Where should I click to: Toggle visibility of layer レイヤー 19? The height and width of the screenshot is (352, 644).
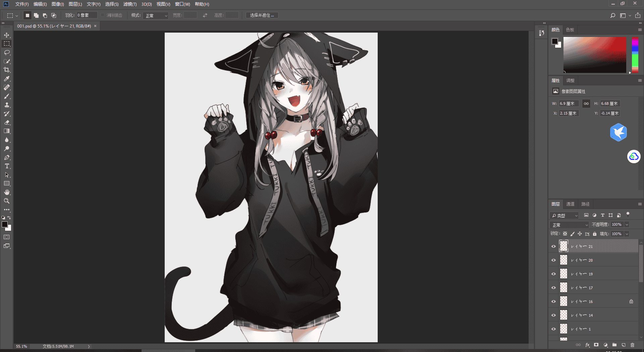click(553, 274)
